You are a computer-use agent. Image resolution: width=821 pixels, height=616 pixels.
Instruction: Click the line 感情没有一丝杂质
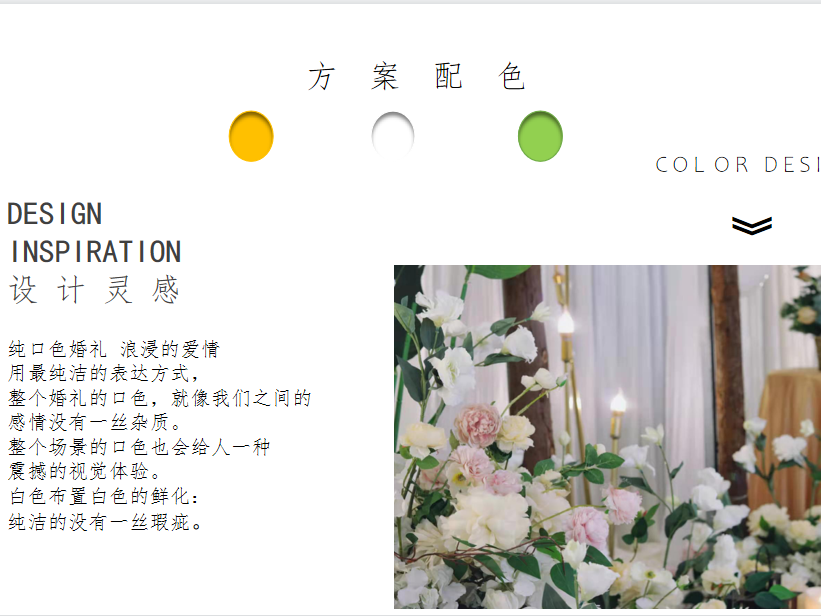pyautogui.click(x=95, y=422)
